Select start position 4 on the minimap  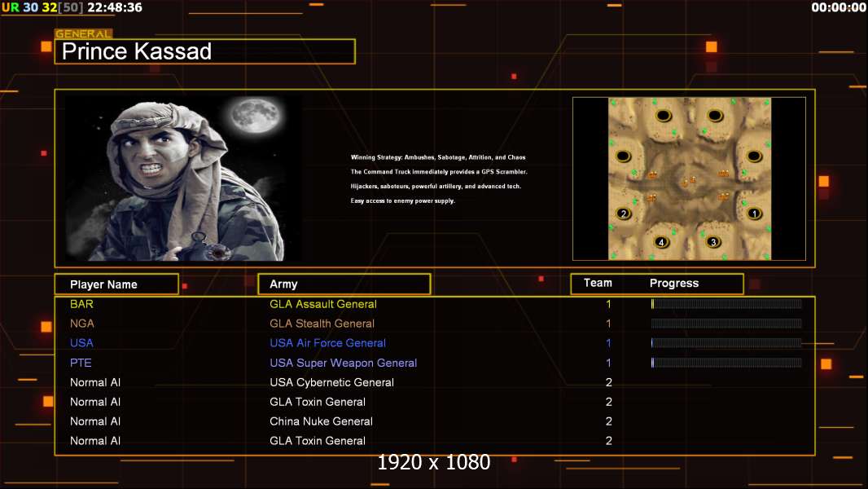tap(661, 241)
